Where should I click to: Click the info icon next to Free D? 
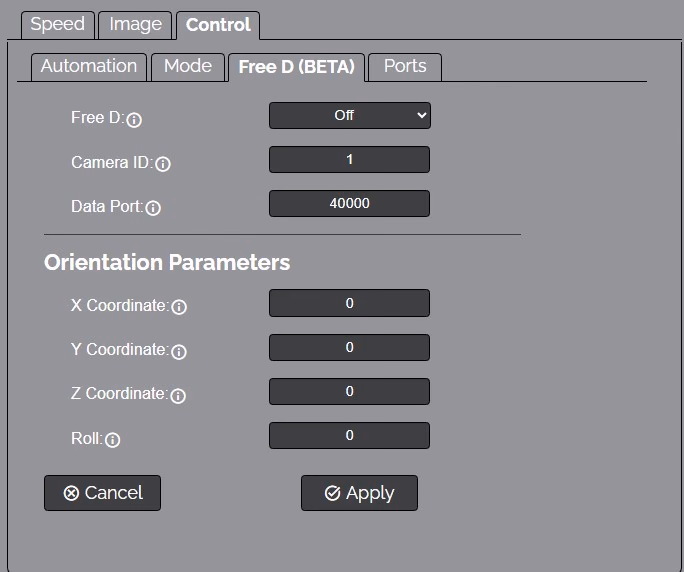pyautogui.click(x=134, y=120)
